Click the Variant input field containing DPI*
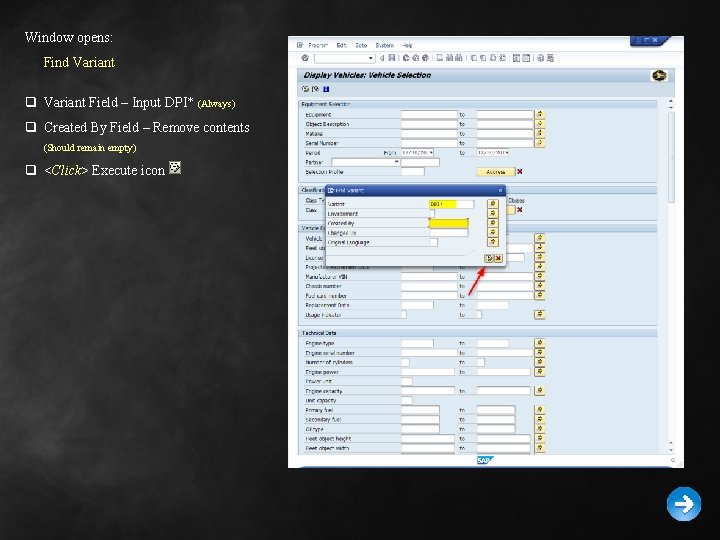The height and width of the screenshot is (540, 720). point(451,204)
